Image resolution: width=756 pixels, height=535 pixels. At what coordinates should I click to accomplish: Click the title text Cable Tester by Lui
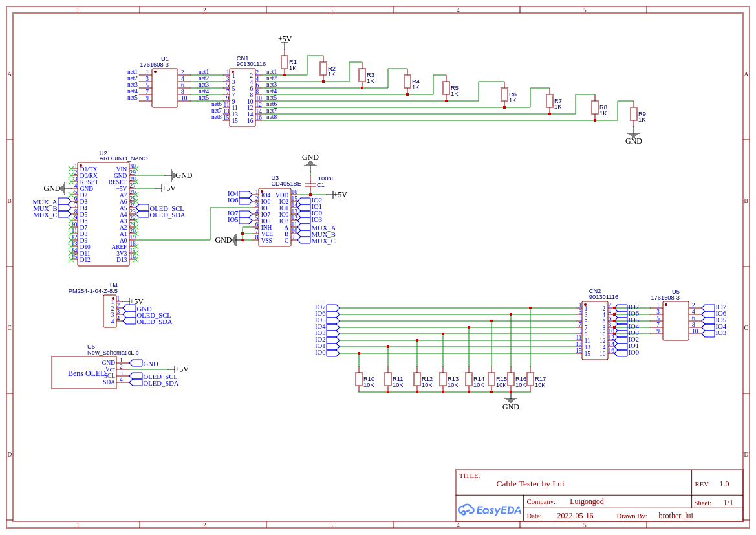[x=530, y=484]
